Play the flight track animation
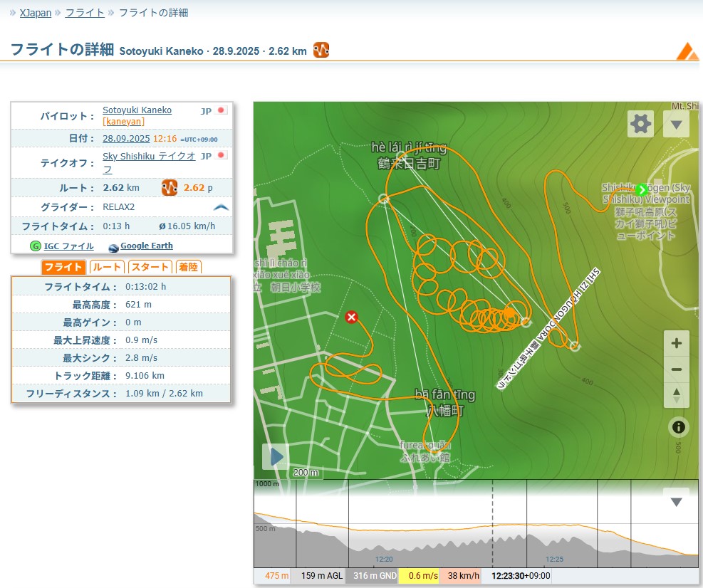Image resolution: width=703 pixels, height=588 pixels. coord(276,456)
